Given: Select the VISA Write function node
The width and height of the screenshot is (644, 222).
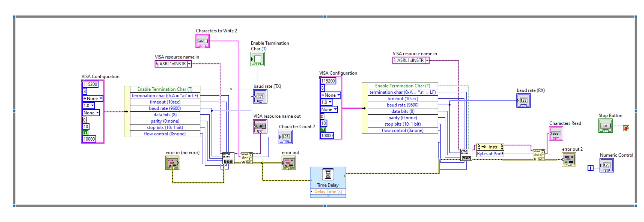Looking at the screenshot, I should (x=247, y=158).
